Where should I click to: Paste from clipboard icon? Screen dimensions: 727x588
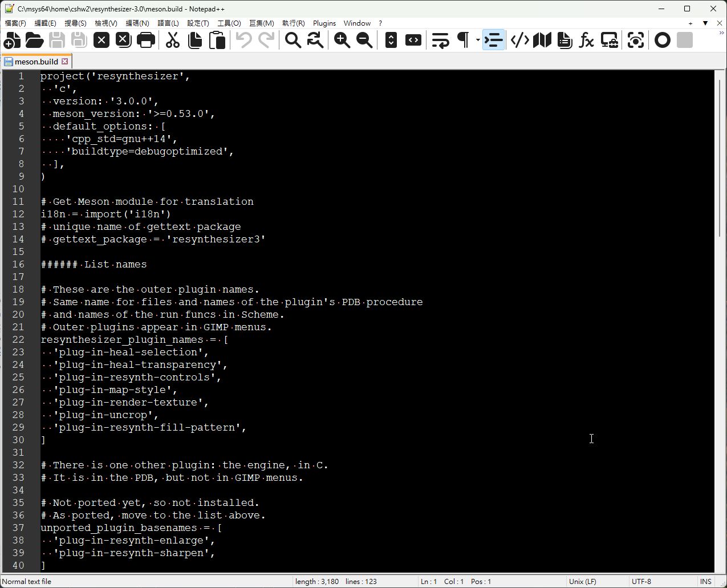[217, 40]
